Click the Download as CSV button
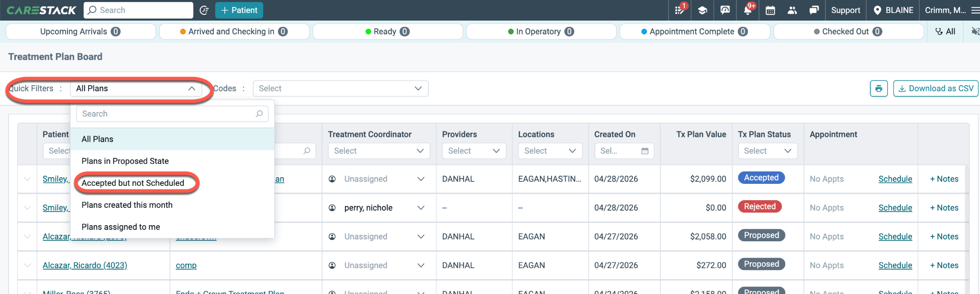Screen dimensions: 980x294 935,89
